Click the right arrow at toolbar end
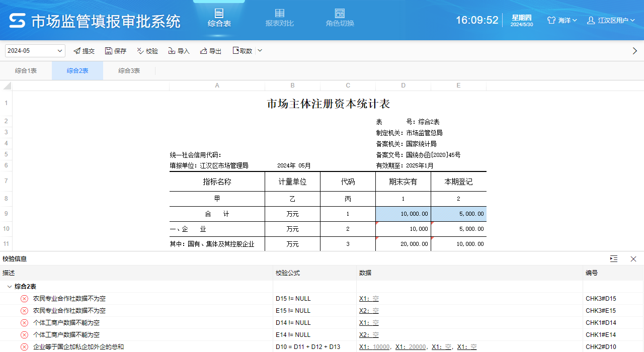The height and width of the screenshot is (352, 644). pyautogui.click(x=634, y=50)
